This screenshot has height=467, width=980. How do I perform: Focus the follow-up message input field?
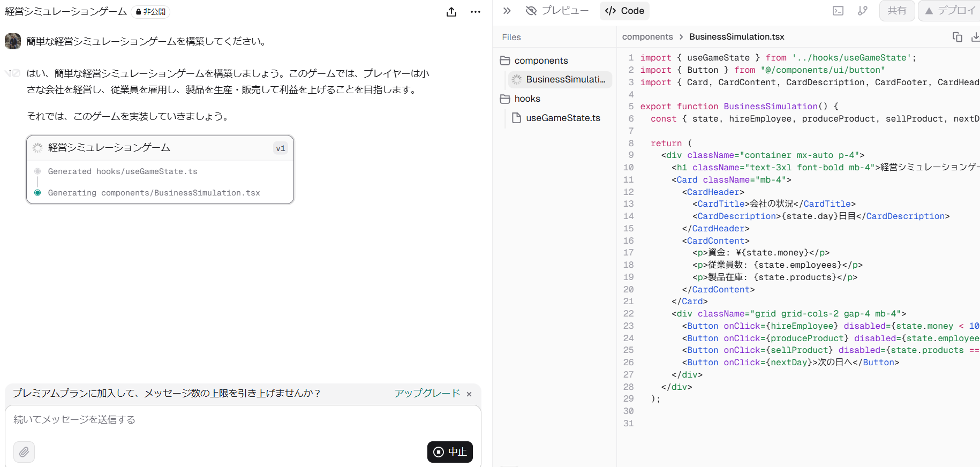pyautogui.click(x=243, y=419)
